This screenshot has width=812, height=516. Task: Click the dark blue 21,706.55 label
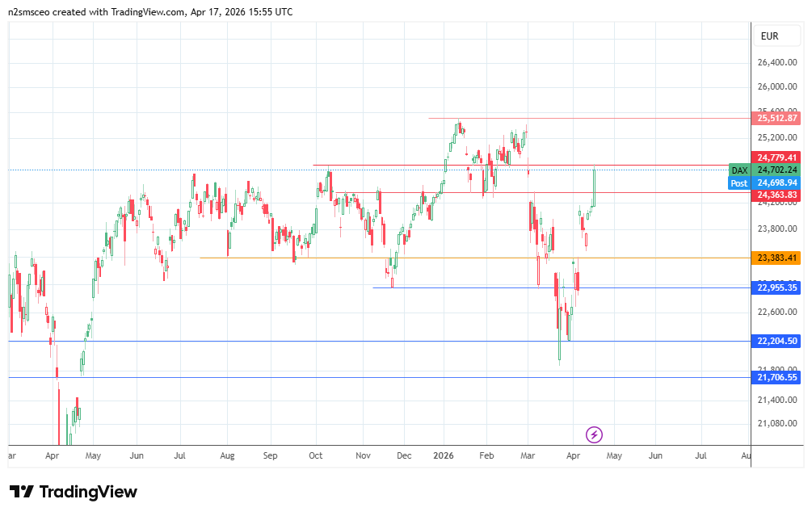coord(777,377)
